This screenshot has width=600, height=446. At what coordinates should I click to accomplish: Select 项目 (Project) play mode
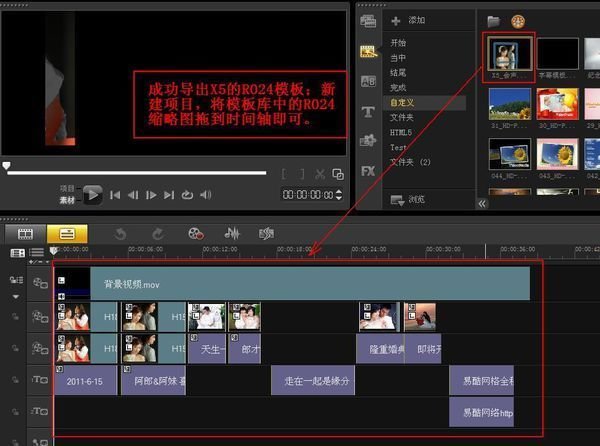coord(67,189)
